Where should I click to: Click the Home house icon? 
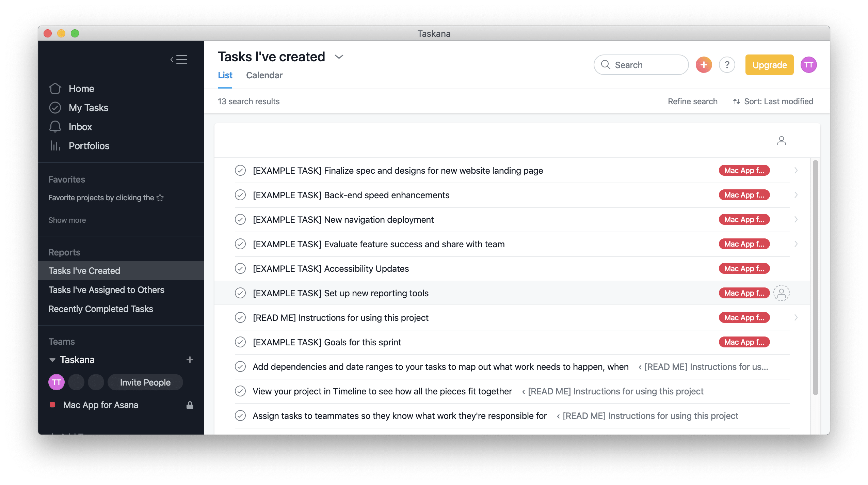[x=55, y=89]
